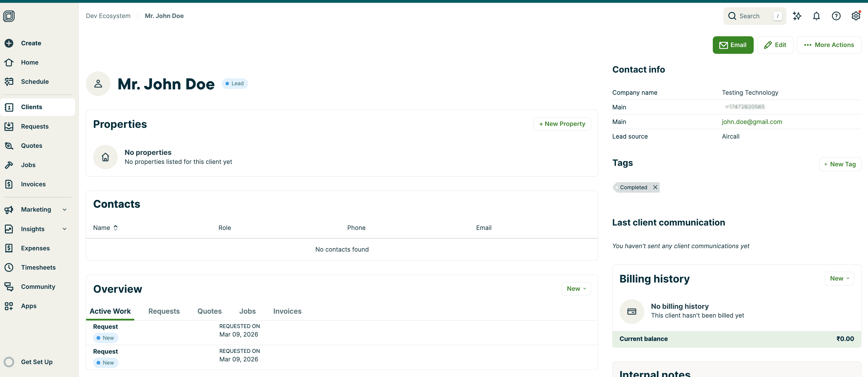Click the help question mark icon
This screenshot has width=868, height=377.
836,16
